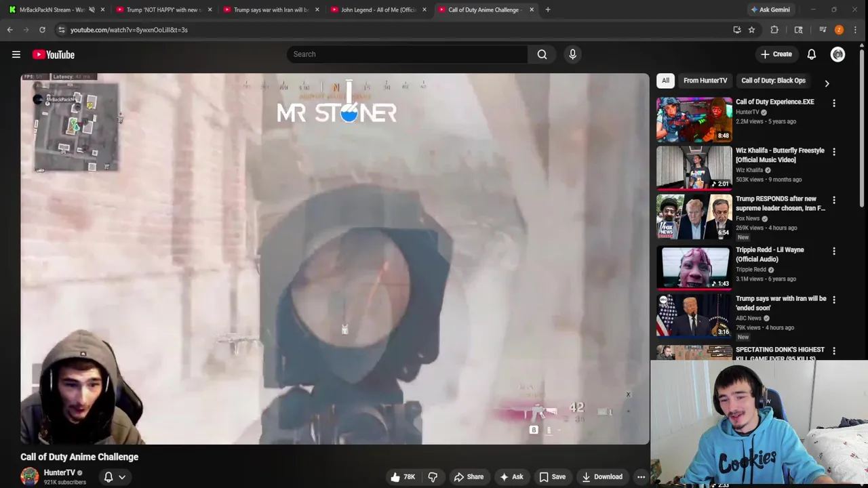The image size is (868, 488).
Task: Open options for Wiz Khalifa Butterfly Freestyle
Action: coord(834,152)
